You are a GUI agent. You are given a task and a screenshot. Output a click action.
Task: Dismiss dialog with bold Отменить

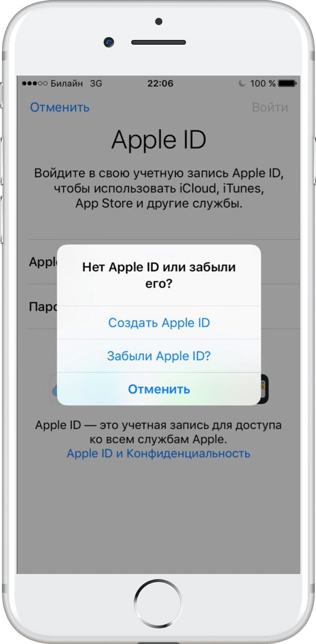point(159,389)
